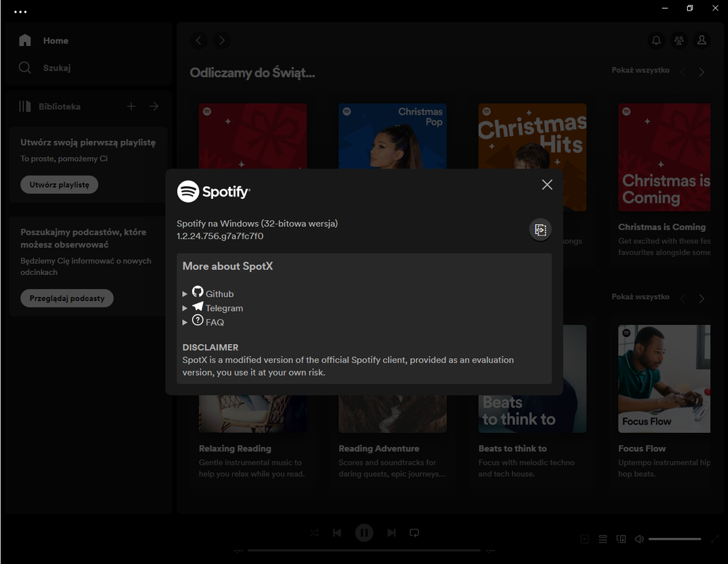
Task: Click the playback progress bar
Action: click(364, 551)
